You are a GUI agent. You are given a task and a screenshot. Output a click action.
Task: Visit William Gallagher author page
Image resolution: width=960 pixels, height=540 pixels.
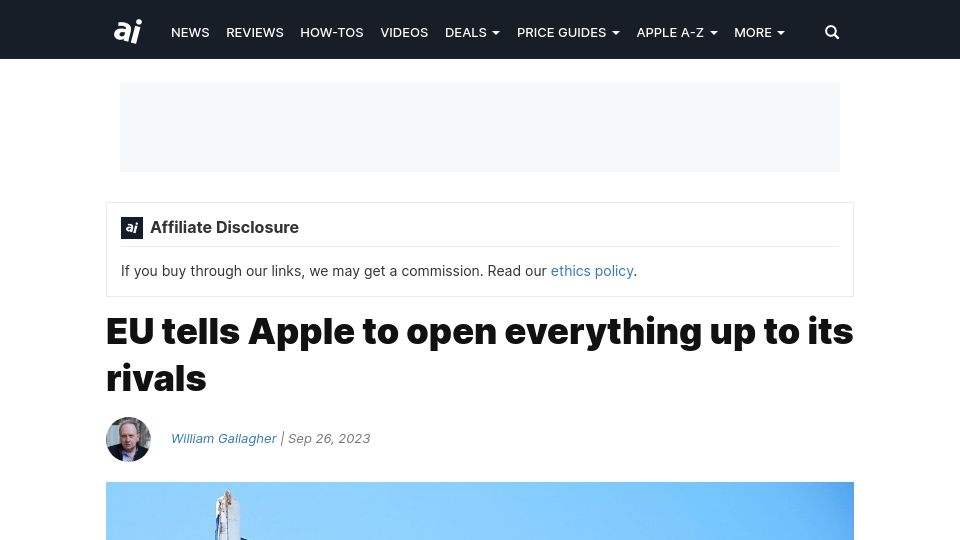(223, 438)
